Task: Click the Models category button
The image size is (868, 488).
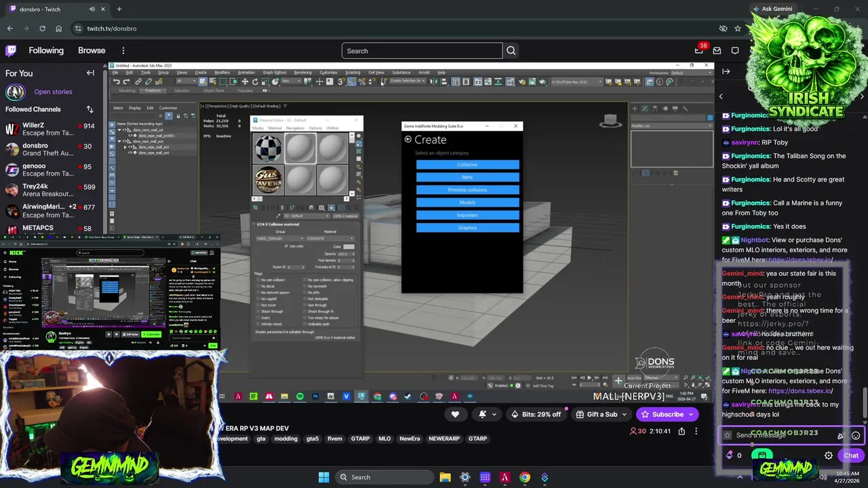Action: 467,203
